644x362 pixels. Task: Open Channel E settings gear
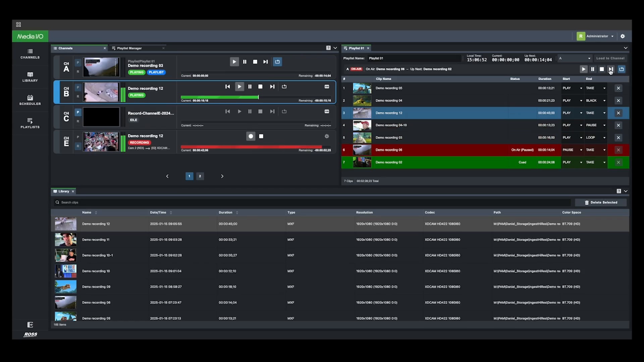point(327,136)
